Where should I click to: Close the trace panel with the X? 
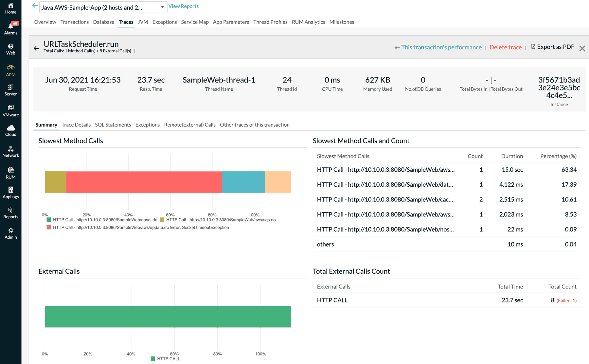click(x=582, y=48)
